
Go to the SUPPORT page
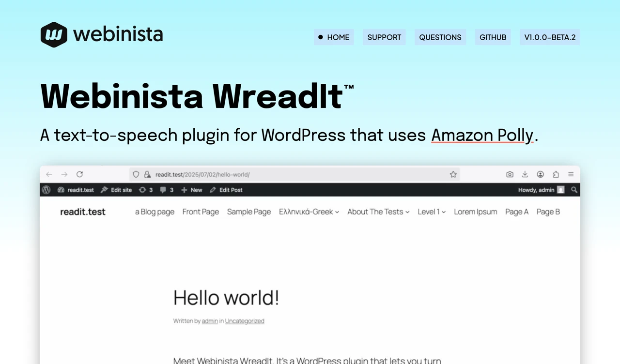pos(384,37)
